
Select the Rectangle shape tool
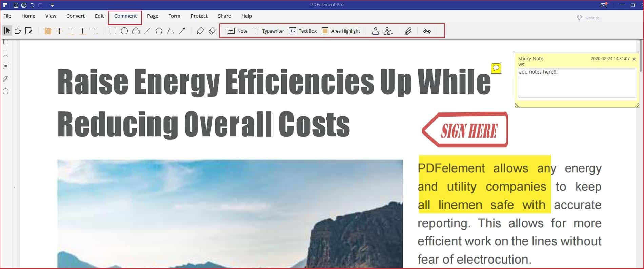click(113, 31)
